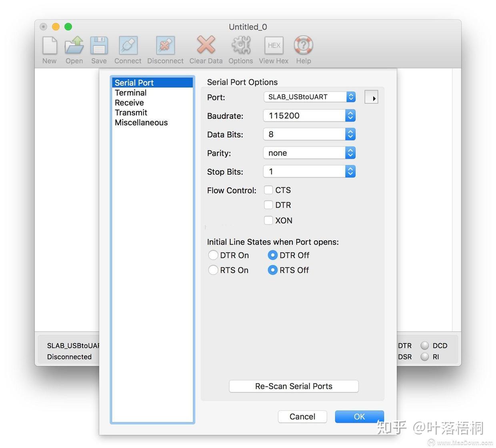The width and height of the screenshot is (496, 448).
Task: Click the arrow button beside the Port dropdown
Action: (371, 96)
